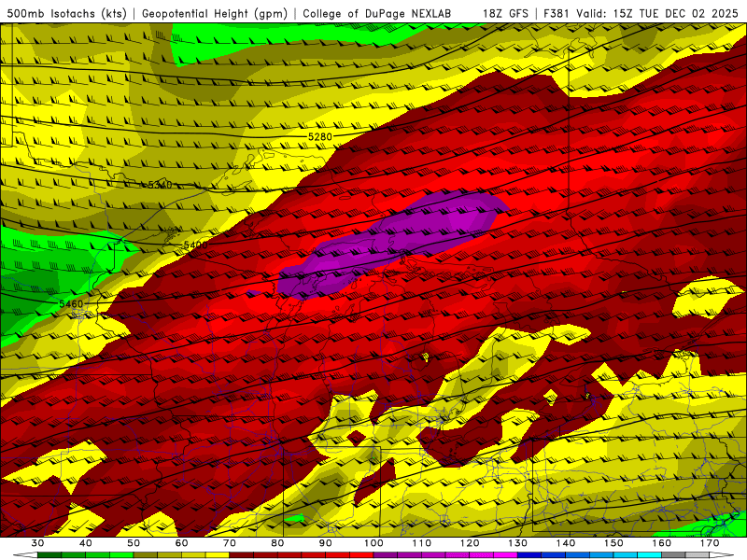
Task: Click the 50 value on the color scale
Action: pyautogui.click(x=134, y=543)
